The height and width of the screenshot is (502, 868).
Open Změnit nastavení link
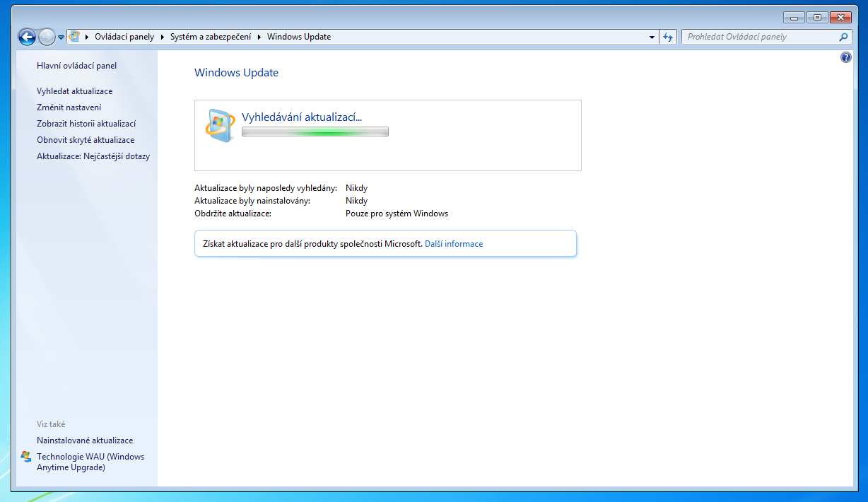[69, 107]
